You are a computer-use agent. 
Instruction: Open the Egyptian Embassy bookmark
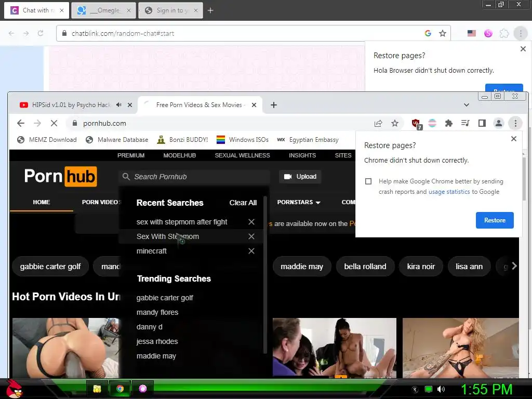click(x=308, y=140)
